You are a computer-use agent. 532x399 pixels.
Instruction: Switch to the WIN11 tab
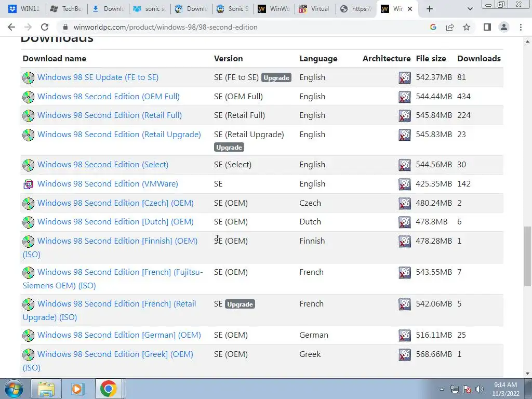24,9
